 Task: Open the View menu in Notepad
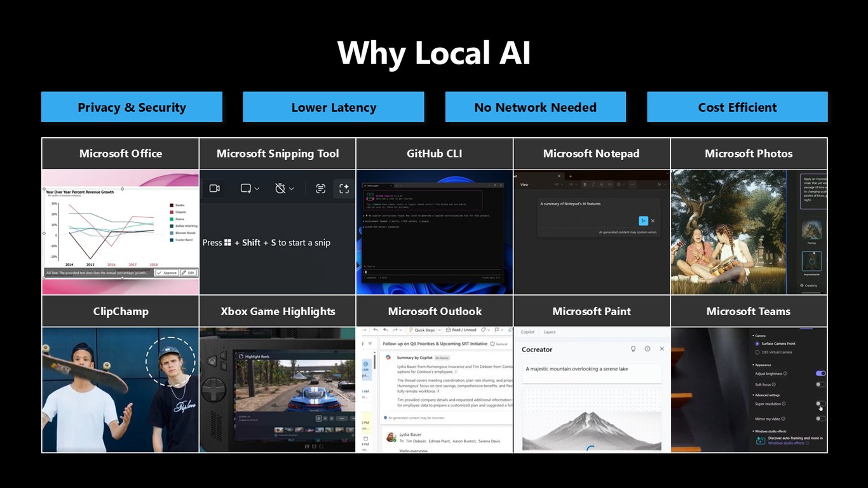524,184
